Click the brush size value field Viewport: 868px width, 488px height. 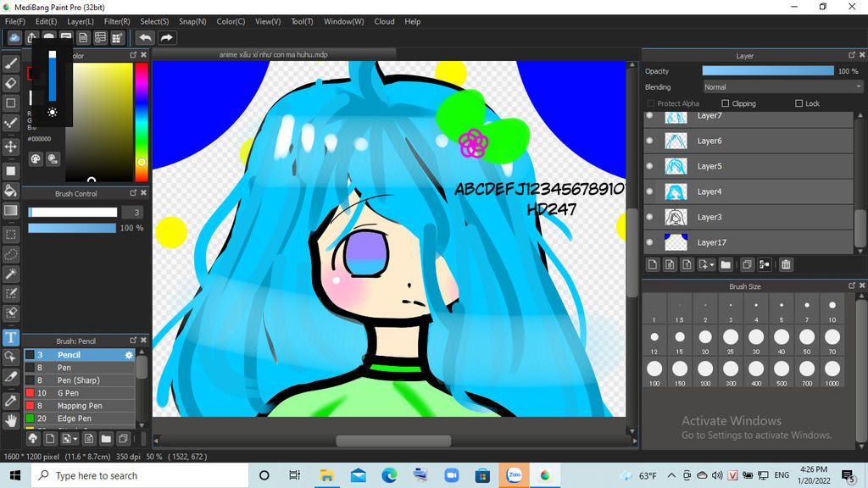(x=132, y=212)
